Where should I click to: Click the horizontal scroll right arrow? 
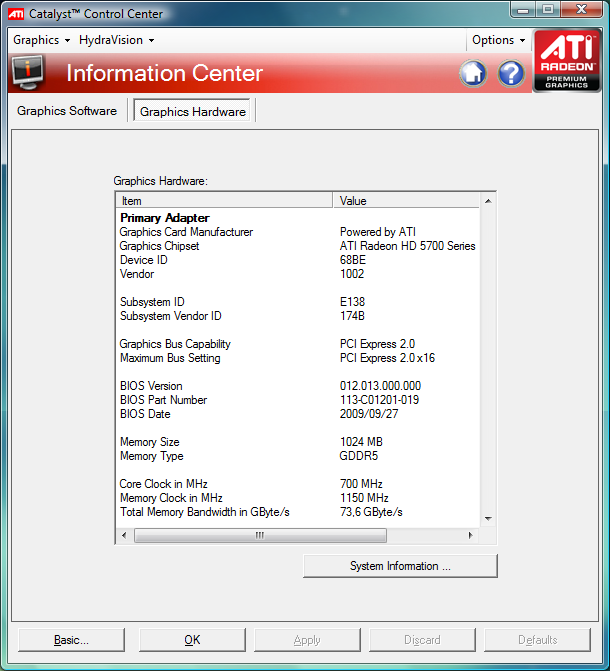470,535
